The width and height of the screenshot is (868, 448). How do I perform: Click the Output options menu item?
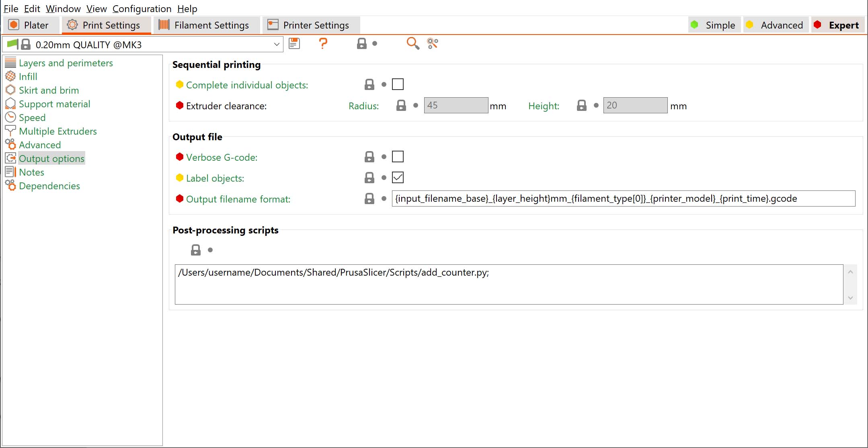[x=51, y=158]
